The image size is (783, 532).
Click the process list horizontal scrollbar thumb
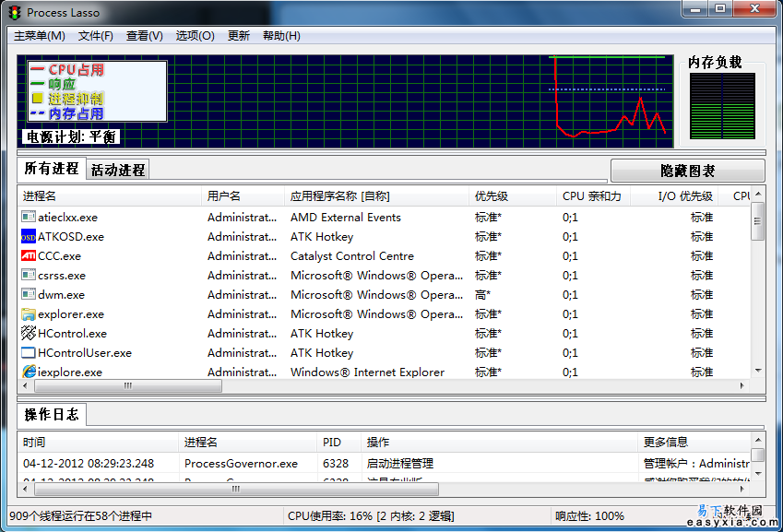[127, 386]
